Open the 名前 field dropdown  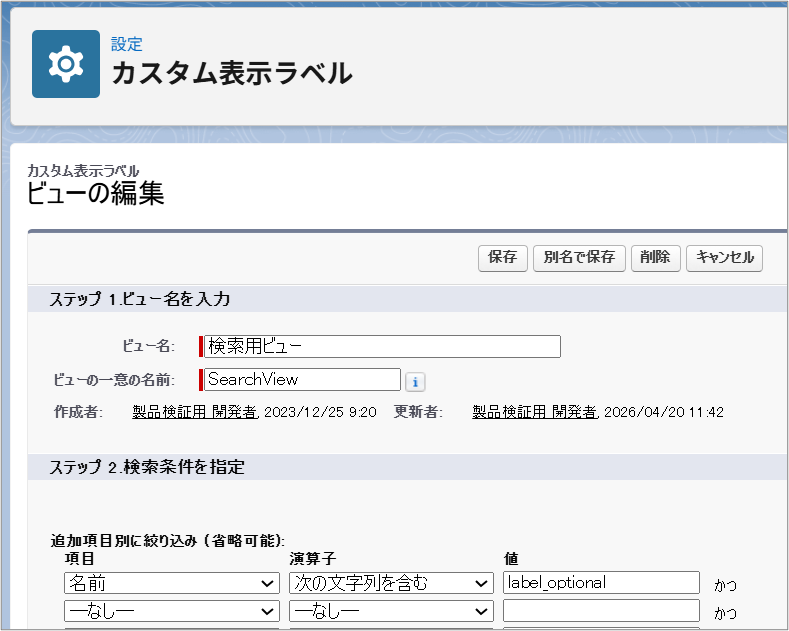coord(172,583)
